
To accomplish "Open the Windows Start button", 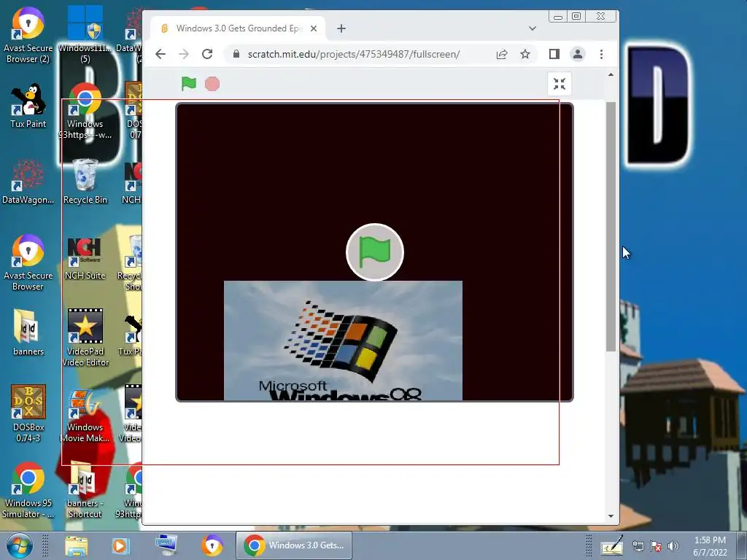I will pyautogui.click(x=20, y=545).
